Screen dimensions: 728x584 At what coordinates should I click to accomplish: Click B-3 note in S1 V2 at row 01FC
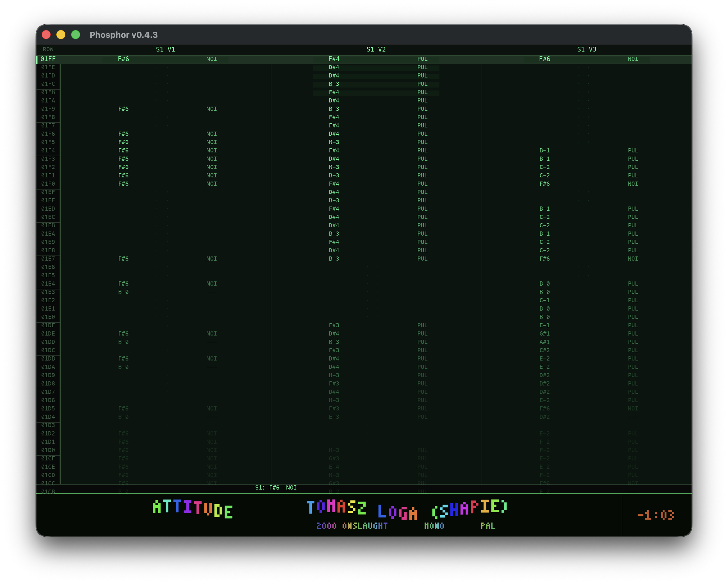pyautogui.click(x=334, y=84)
